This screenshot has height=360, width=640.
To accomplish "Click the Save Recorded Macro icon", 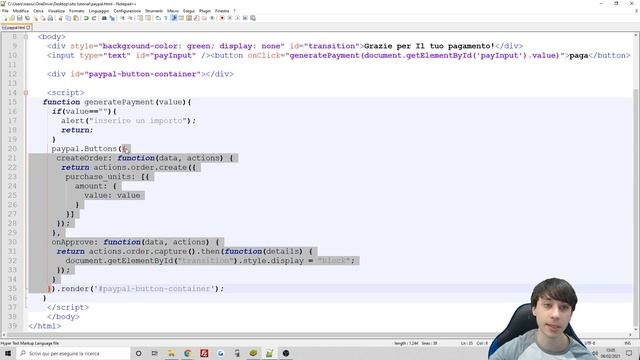I will (253, 18).
